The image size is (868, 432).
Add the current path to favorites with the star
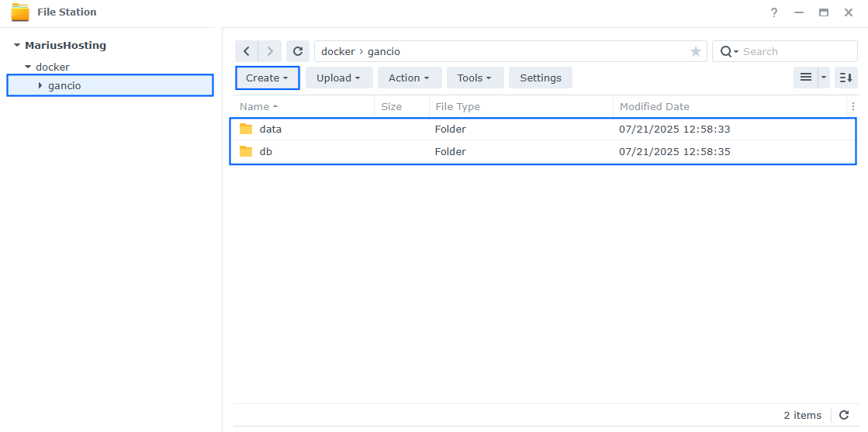(x=695, y=51)
